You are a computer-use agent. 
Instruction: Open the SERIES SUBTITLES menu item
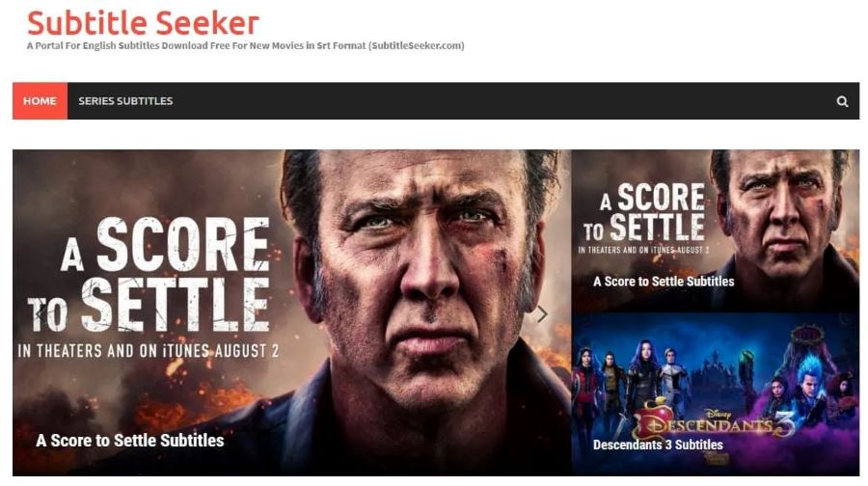point(125,100)
